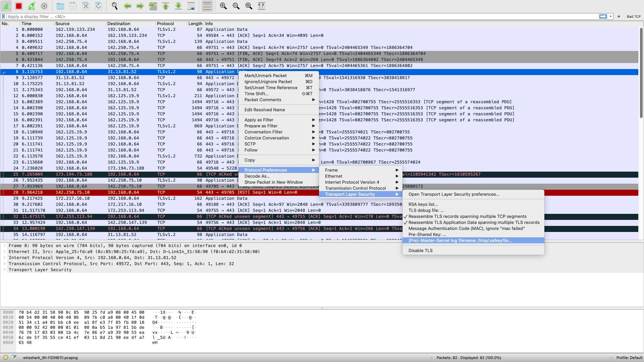
Task: Click the Profile: Default status bar entry
Action: click(x=629, y=358)
